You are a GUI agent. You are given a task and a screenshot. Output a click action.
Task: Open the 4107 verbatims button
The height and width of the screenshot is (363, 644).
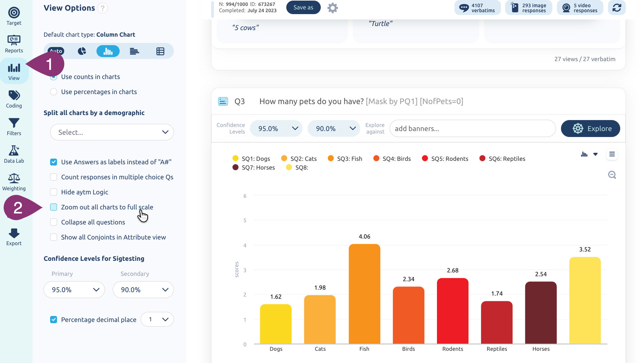(478, 8)
